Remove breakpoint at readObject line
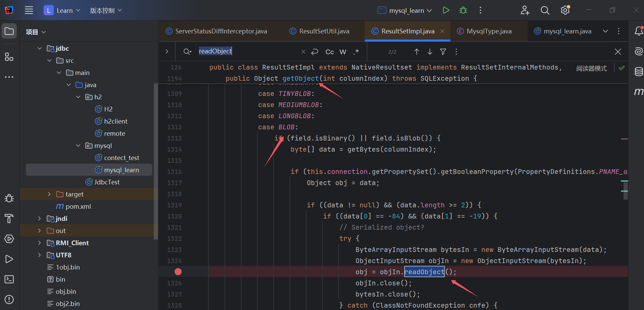The height and width of the screenshot is (310, 644). pyautogui.click(x=178, y=272)
